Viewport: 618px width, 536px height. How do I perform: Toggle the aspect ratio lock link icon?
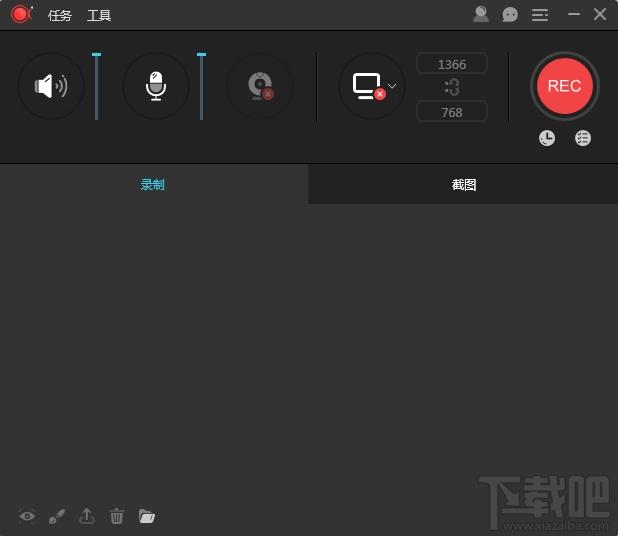(452, 87)
